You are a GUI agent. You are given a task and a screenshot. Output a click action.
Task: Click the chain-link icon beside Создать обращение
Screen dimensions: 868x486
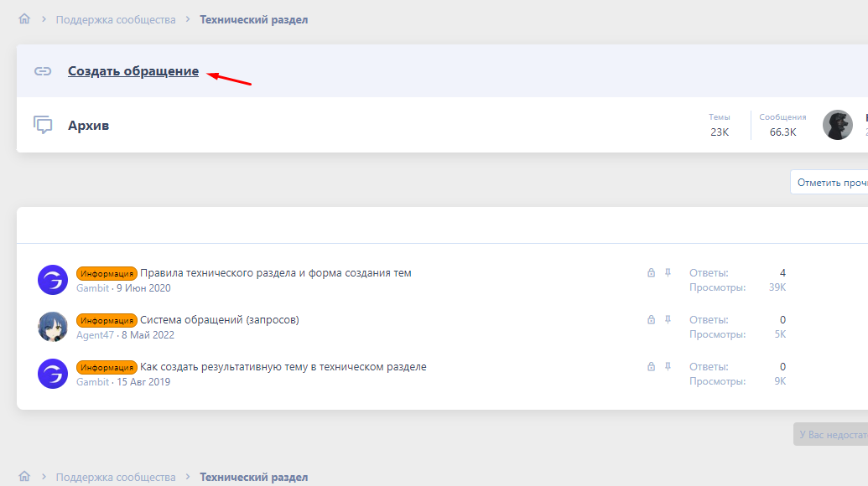pyautogui.click(x=43, y=71)
